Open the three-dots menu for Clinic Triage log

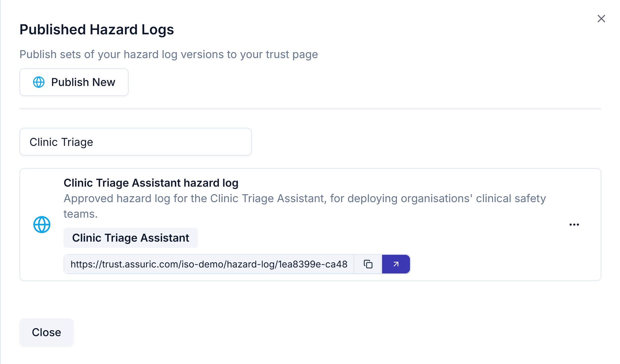click(x=574, y=225)
